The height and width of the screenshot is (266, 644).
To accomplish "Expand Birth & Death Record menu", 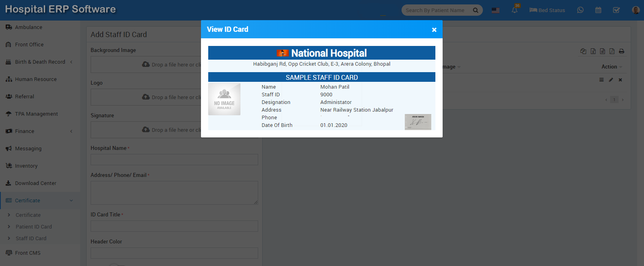I will pos(40,62).
